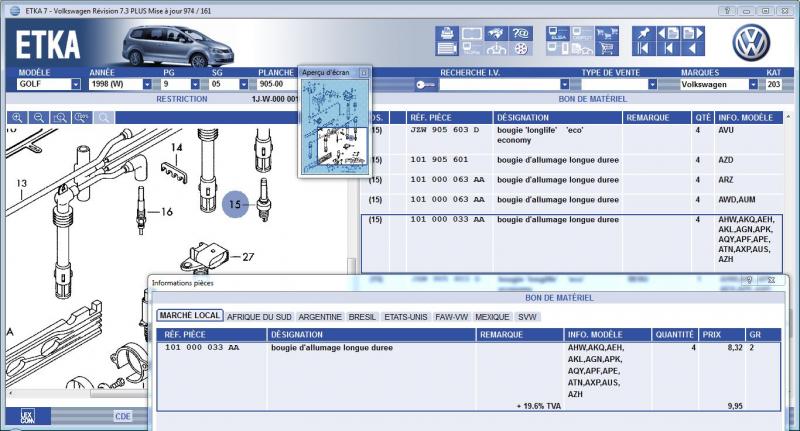Select part callout 27 in diagram
The image size is (800, 431).
pyautogui.click(x=248, y=257)
